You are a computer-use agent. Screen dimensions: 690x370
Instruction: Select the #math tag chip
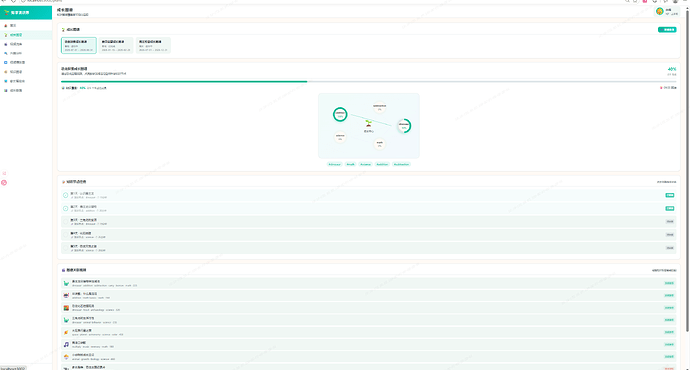350,164
